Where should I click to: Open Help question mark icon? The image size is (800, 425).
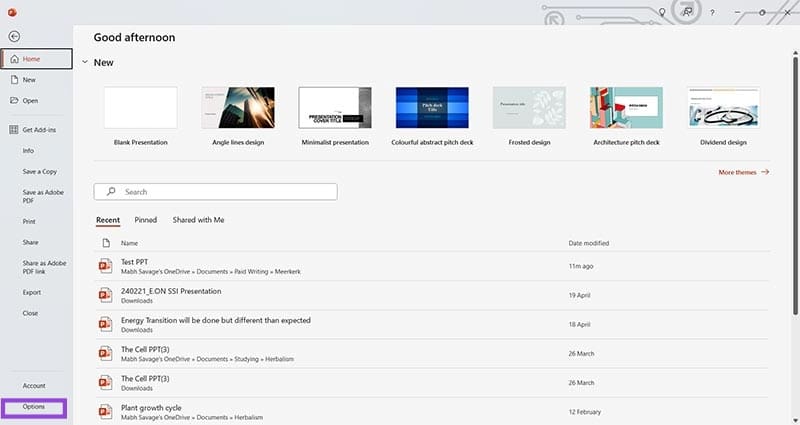pyautogui.click(x=712, y=12)
